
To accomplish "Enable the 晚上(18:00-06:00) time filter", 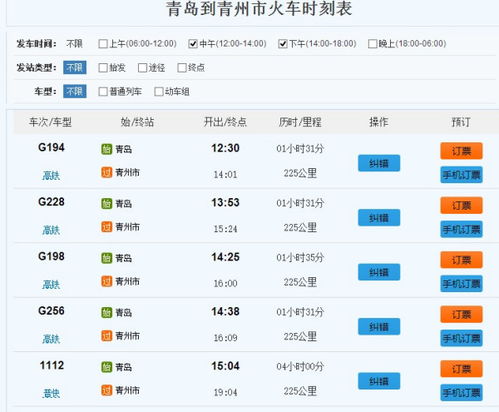I will [372, 44].
